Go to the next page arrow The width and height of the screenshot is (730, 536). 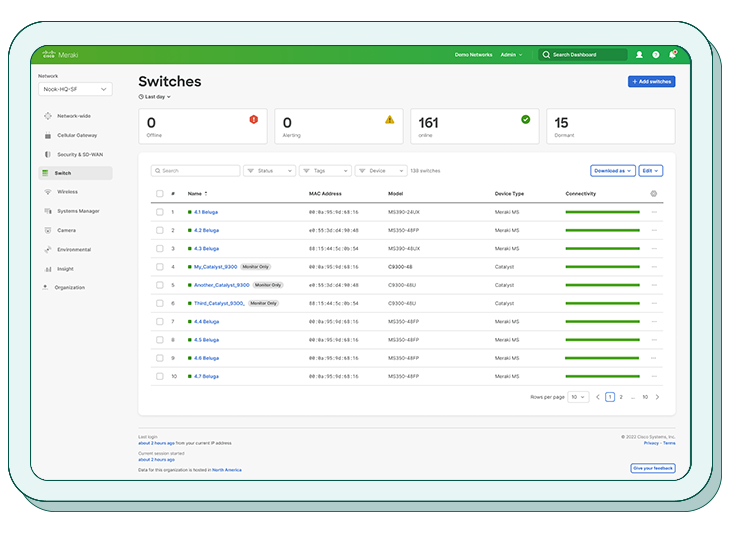[657, 397]
